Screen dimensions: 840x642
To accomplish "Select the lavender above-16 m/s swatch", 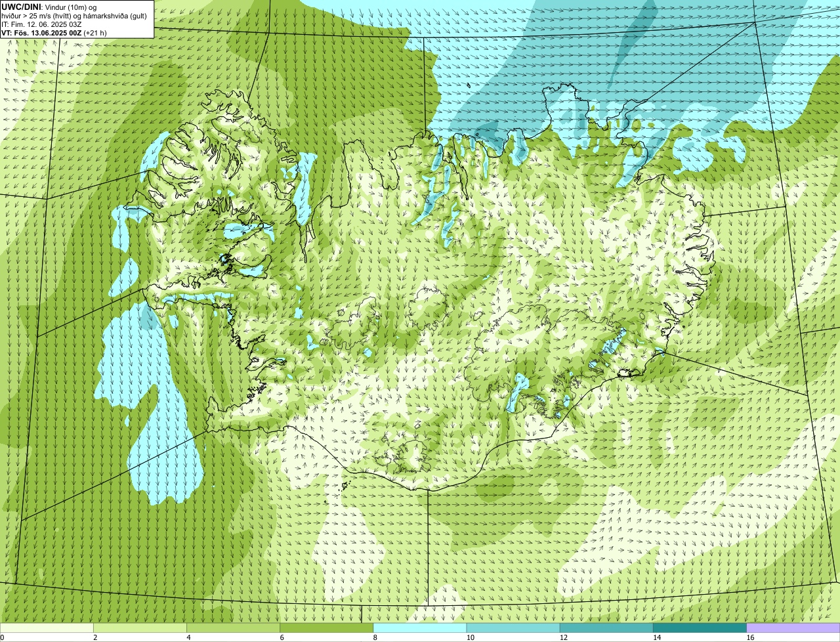I will 793,628.
